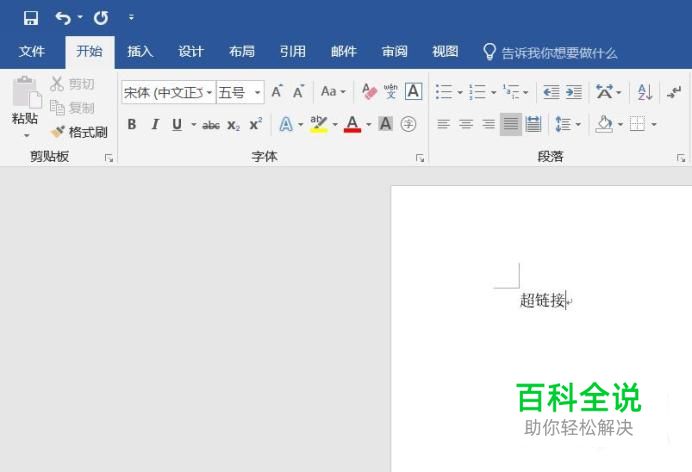Expand the 粘贴 options arrow
This screenshot has width=692, height=472.
click(x=26, y=135)
